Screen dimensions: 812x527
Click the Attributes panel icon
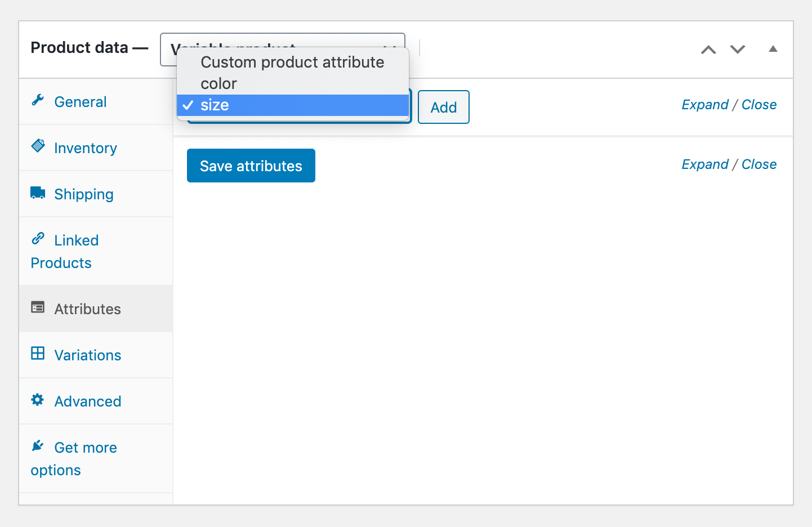(x=37, y=308)
